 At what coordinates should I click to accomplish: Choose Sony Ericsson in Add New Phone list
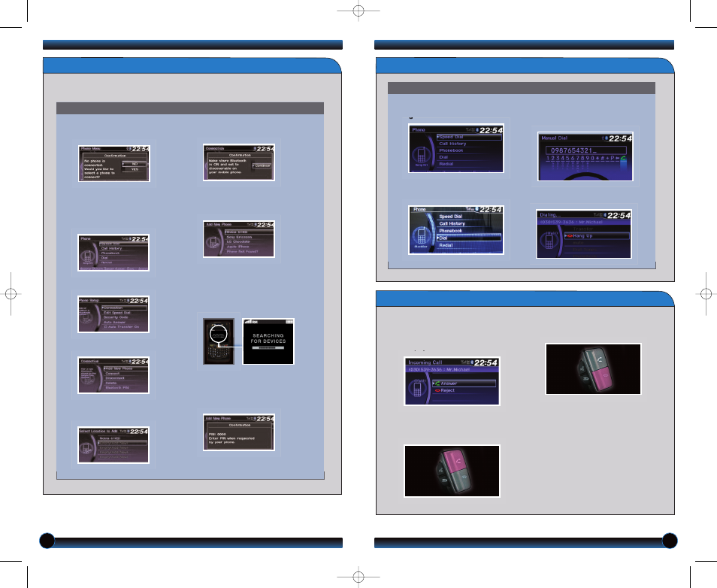(239, 237)
